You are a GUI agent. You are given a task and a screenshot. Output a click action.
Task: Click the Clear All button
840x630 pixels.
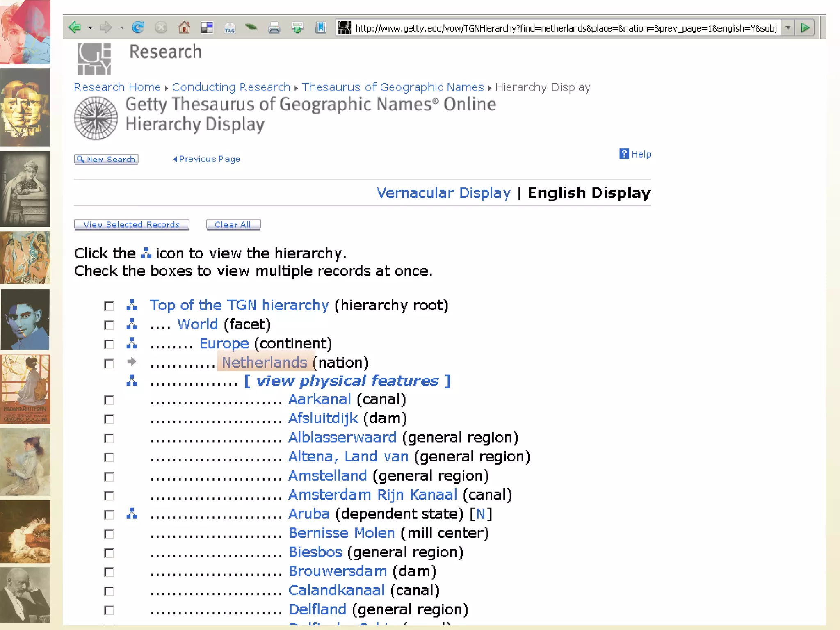(x=233, y=224)
